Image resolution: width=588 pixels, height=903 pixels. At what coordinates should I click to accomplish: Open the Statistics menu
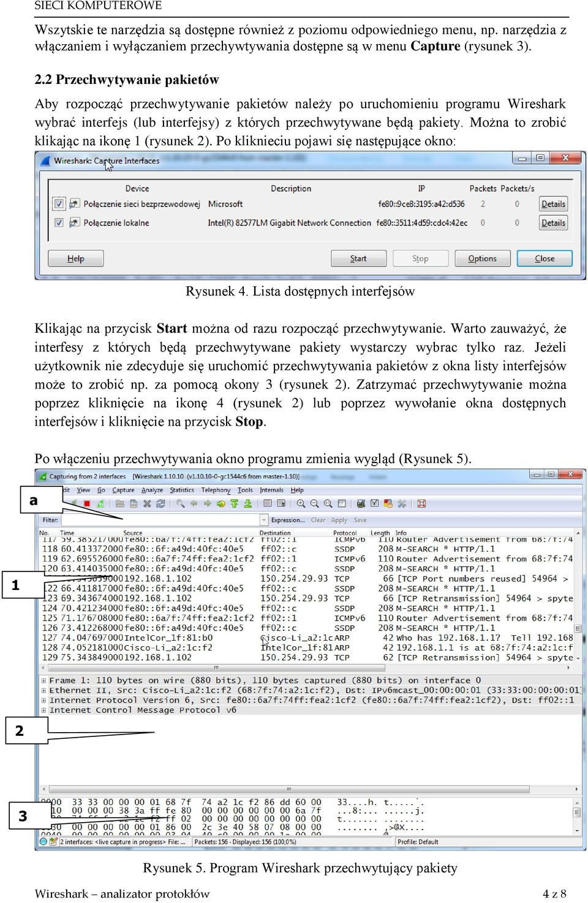click(x=182, y=490)
